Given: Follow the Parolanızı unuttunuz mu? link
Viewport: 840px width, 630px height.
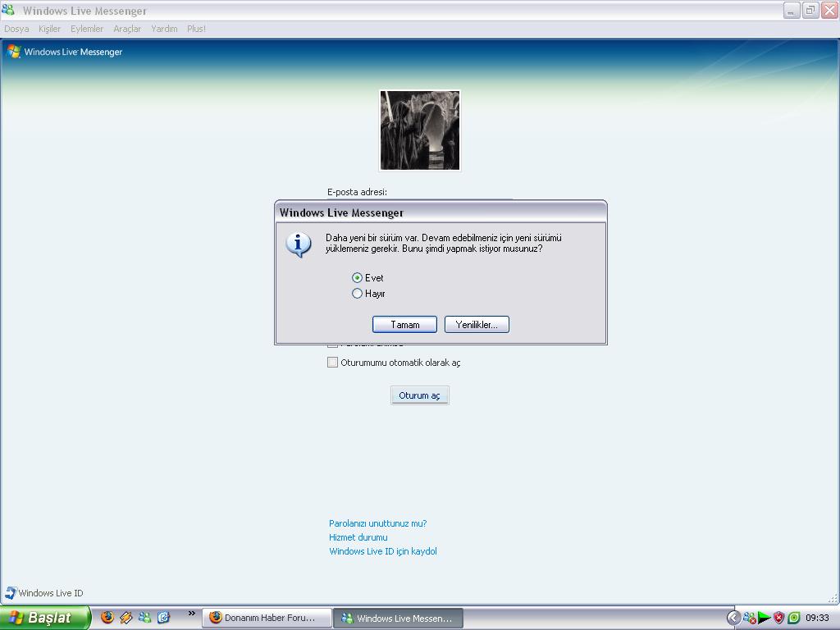Looking at the screenshot, I should (377, 523).
